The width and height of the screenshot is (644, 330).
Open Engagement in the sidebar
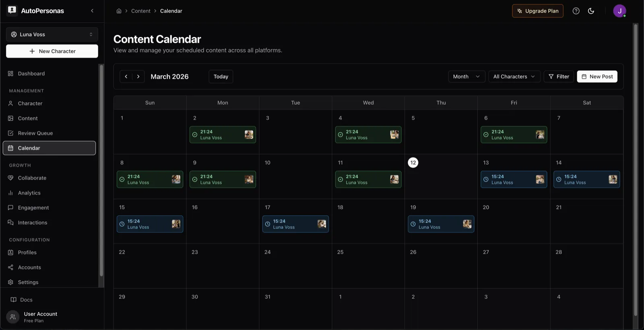tap(49, 208)
